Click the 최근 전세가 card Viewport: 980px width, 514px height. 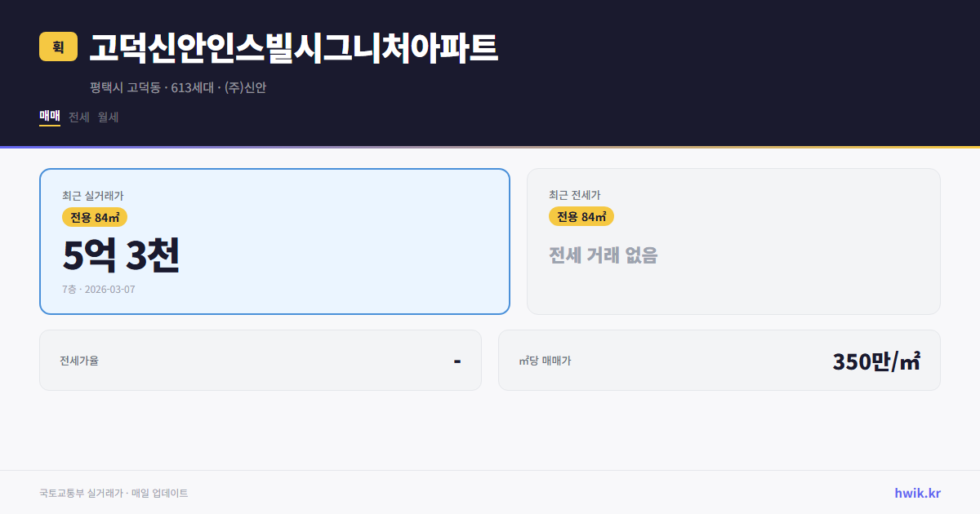point(733,241)
